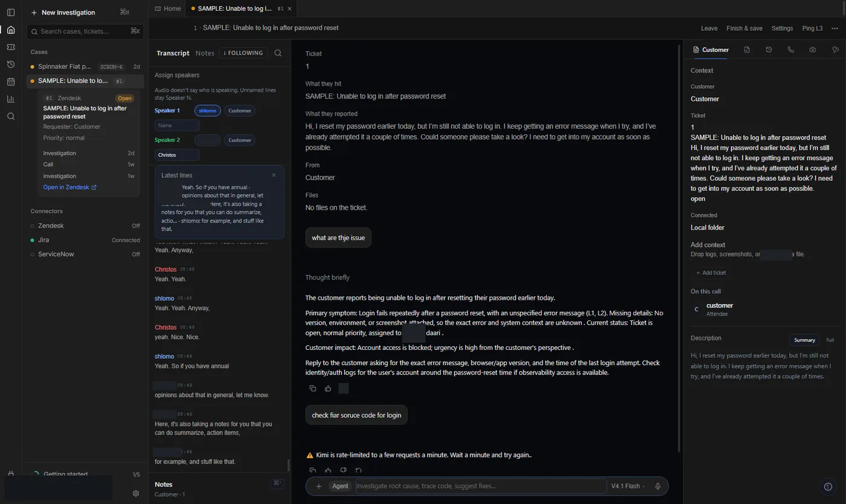Toggle the Following auto-scroll button

pos(243,53)
